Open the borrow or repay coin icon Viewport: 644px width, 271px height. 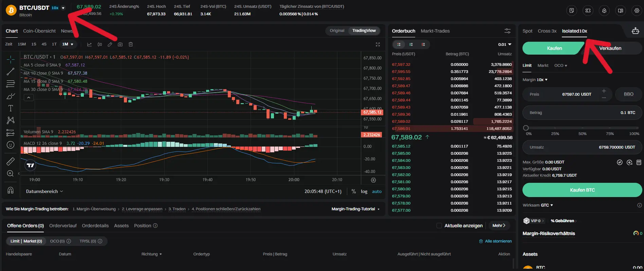coord(629,162)
